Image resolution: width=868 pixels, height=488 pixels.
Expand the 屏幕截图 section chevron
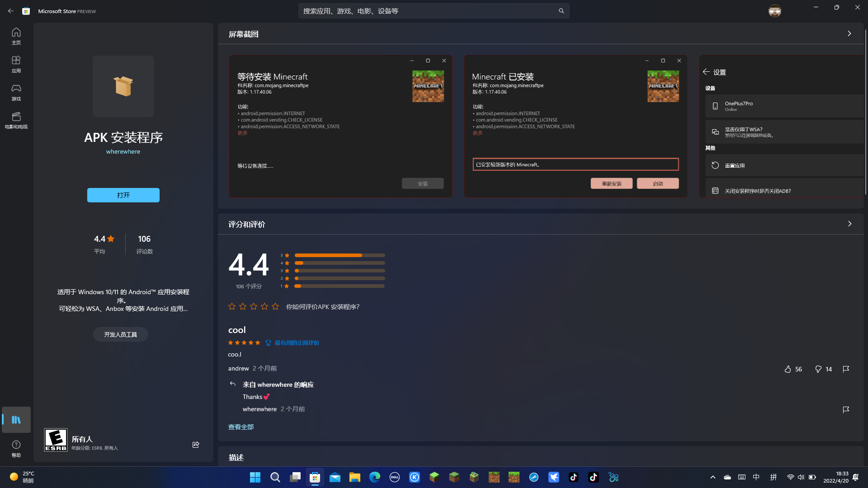[x=849, y=33]
